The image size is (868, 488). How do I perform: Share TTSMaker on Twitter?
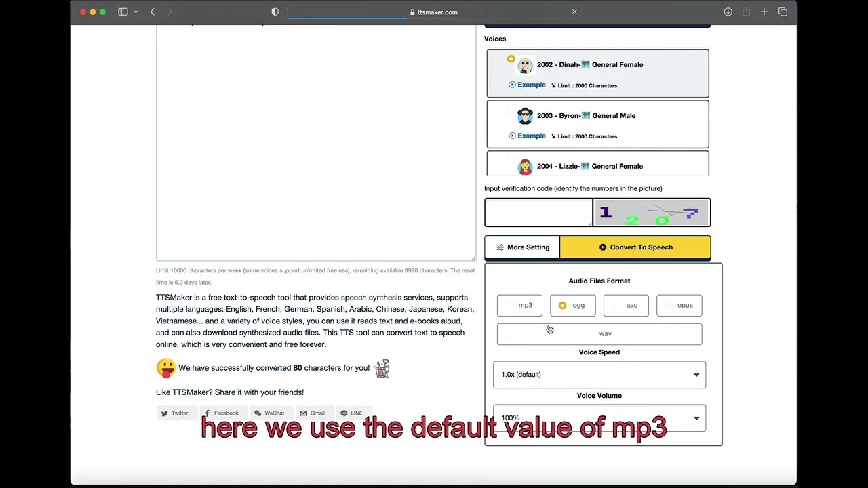coord(177,413)
